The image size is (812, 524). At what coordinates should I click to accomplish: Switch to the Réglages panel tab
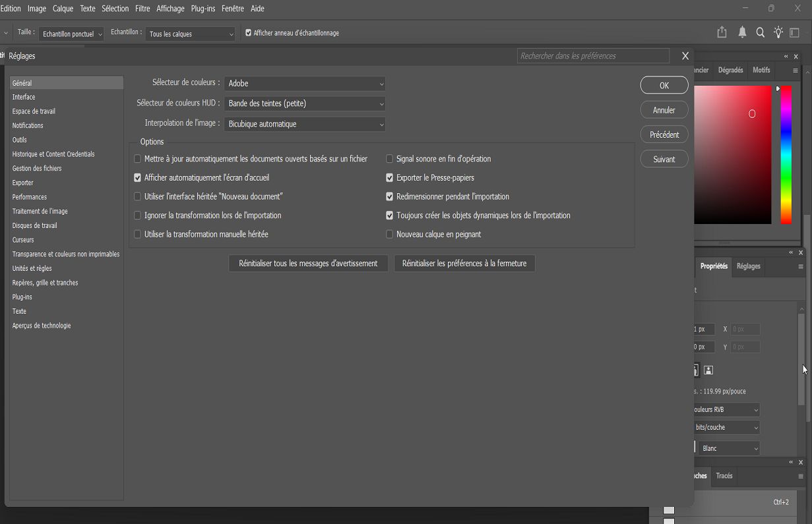pos(749,266)
